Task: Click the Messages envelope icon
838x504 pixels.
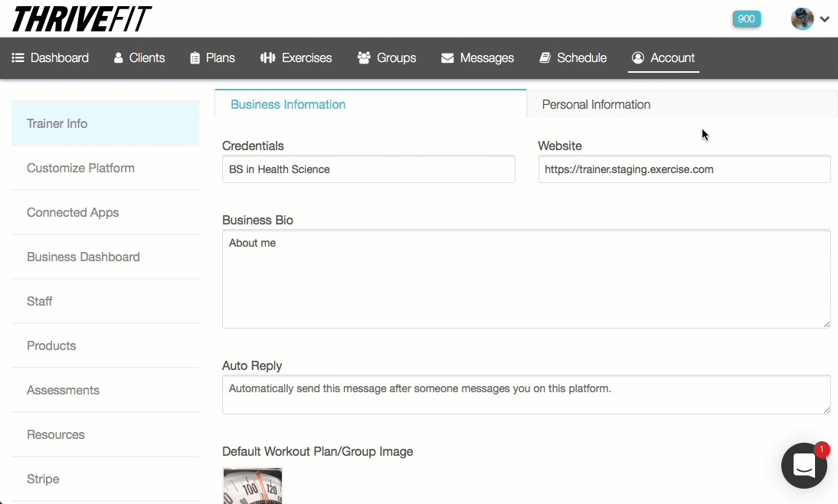Action: tap(447, 57)
